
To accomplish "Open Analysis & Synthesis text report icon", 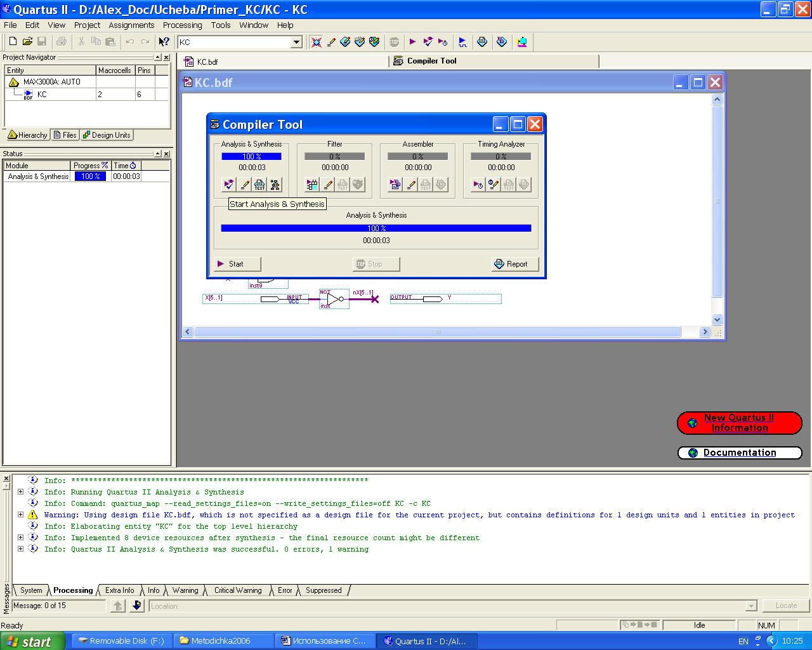I will pos(259,185).
